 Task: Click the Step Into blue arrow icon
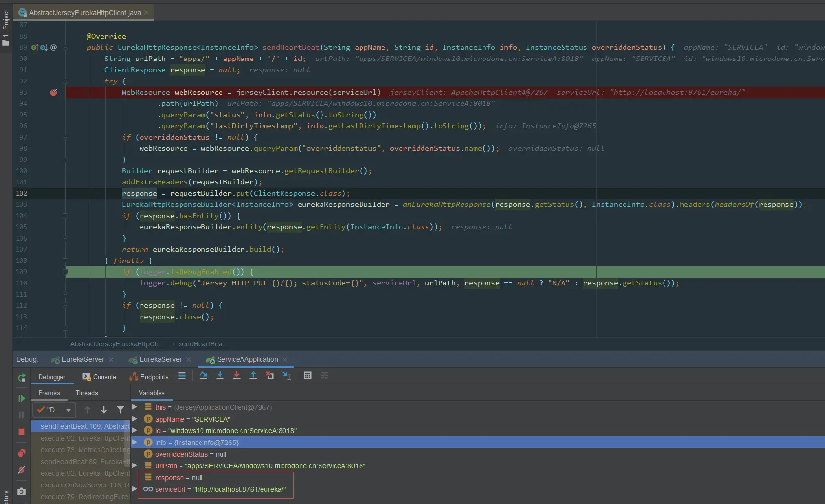click(x=220, y=375)
